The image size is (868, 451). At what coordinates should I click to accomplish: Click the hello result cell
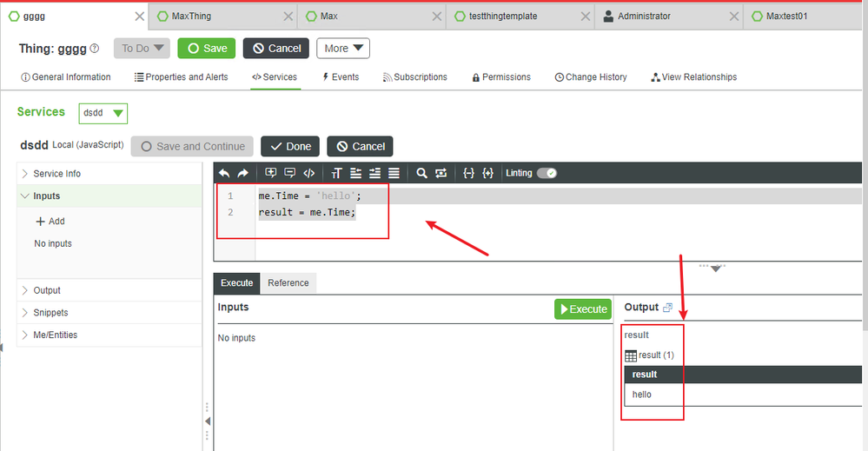point(744,395)
